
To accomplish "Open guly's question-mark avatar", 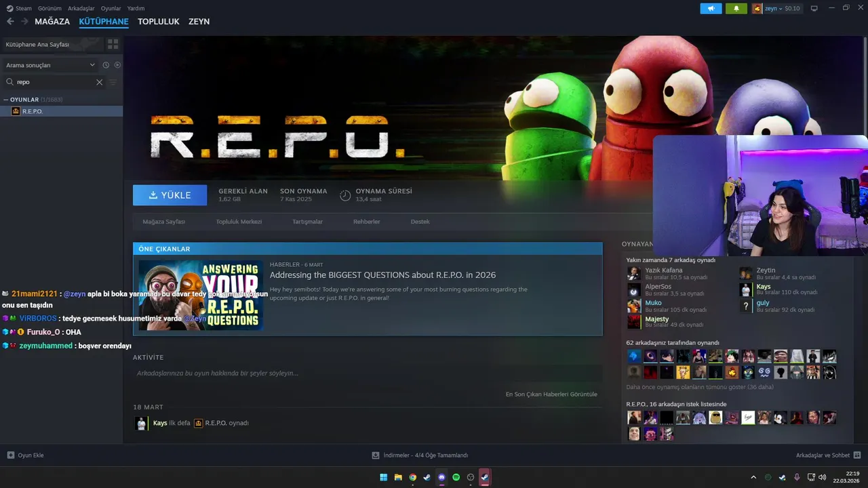I will (745, 306).
